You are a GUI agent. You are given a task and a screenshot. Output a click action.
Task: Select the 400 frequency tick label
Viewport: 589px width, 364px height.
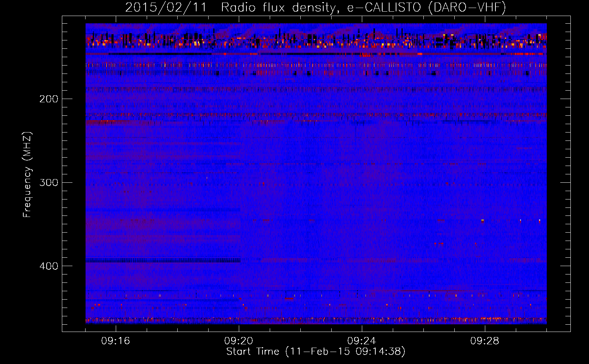[x=48, y=266]
